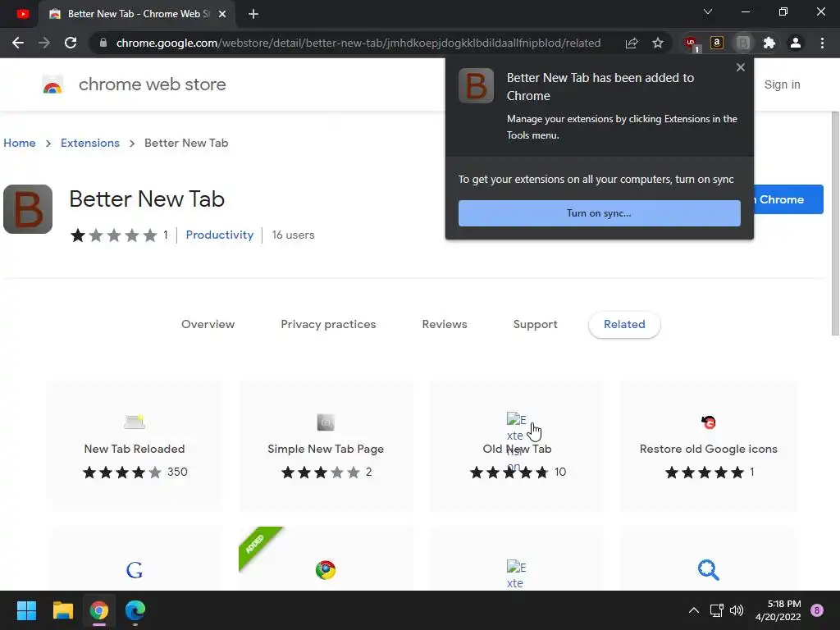Dismiss the extension added popup
The height and width of the screenshot is (630, 840).
click(x=741, y=67)
